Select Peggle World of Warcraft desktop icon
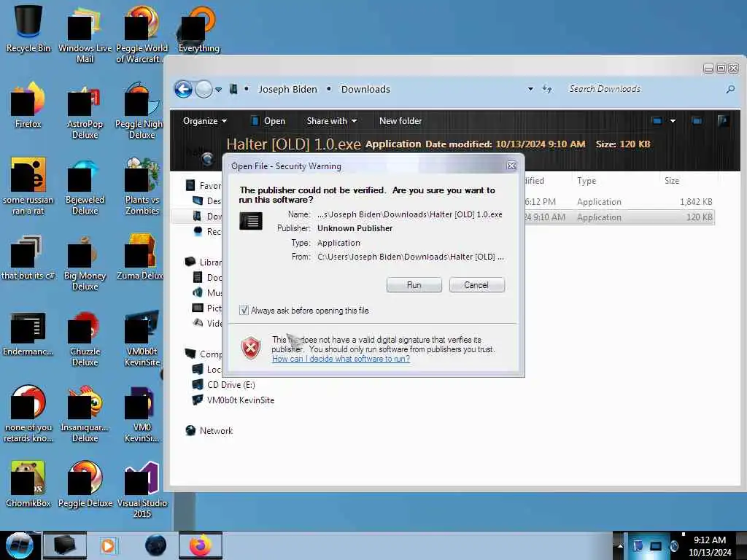This screenshot has height=560, width=747. tap(141, 34)
